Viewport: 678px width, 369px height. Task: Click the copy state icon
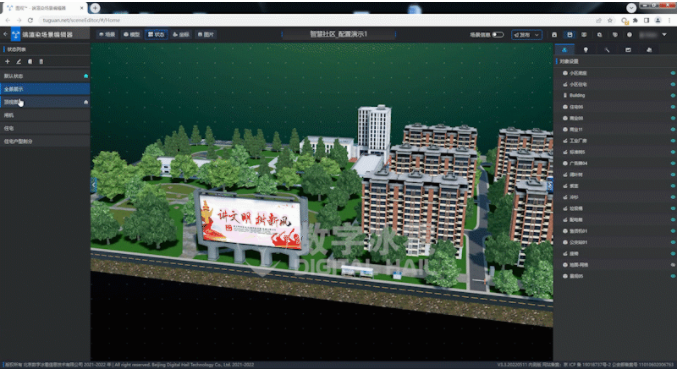click(30, 61)
